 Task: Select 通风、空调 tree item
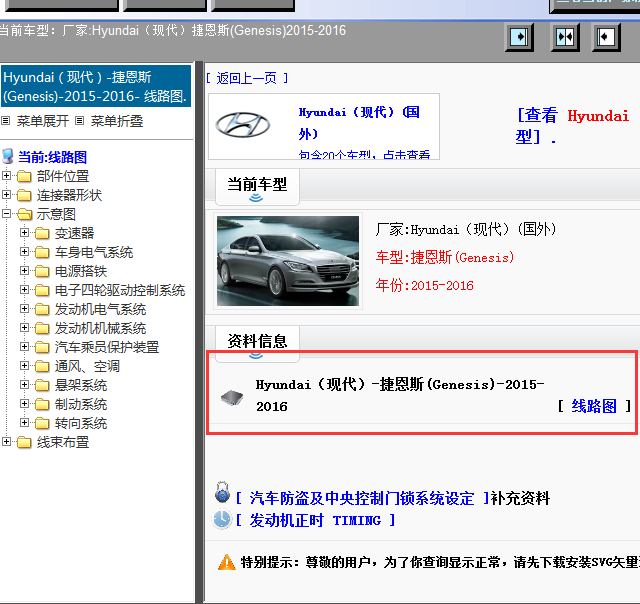(x=87, y=366)
